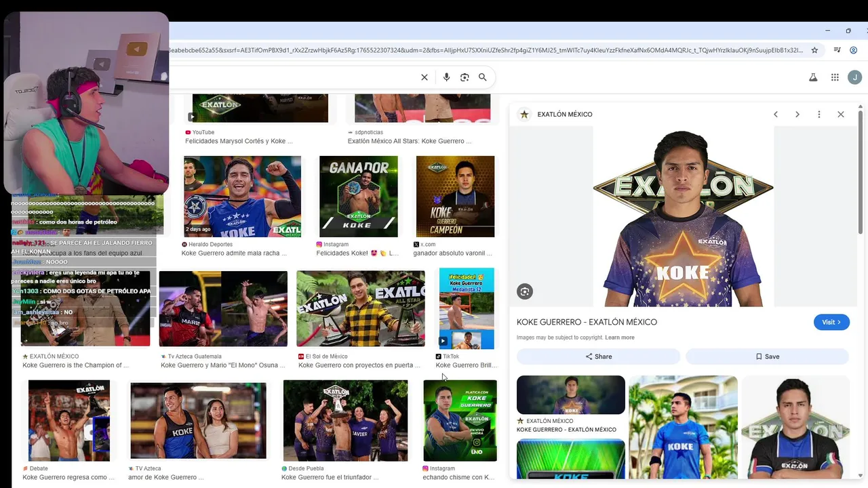This screenshot has height=488, width=868.
Task: Open the Desde Puebla group photo thumbnail
Action: pyautogui.click(x=346, y=420)
